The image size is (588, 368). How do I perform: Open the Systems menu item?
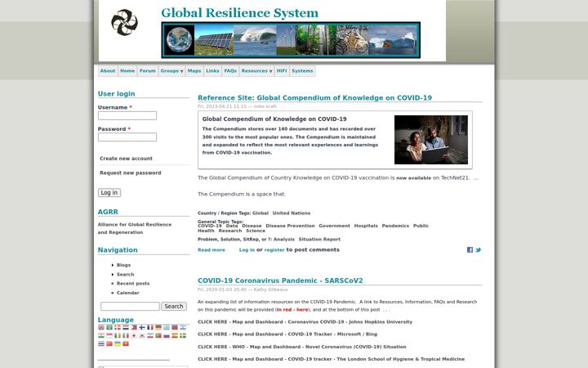(302, 71)
